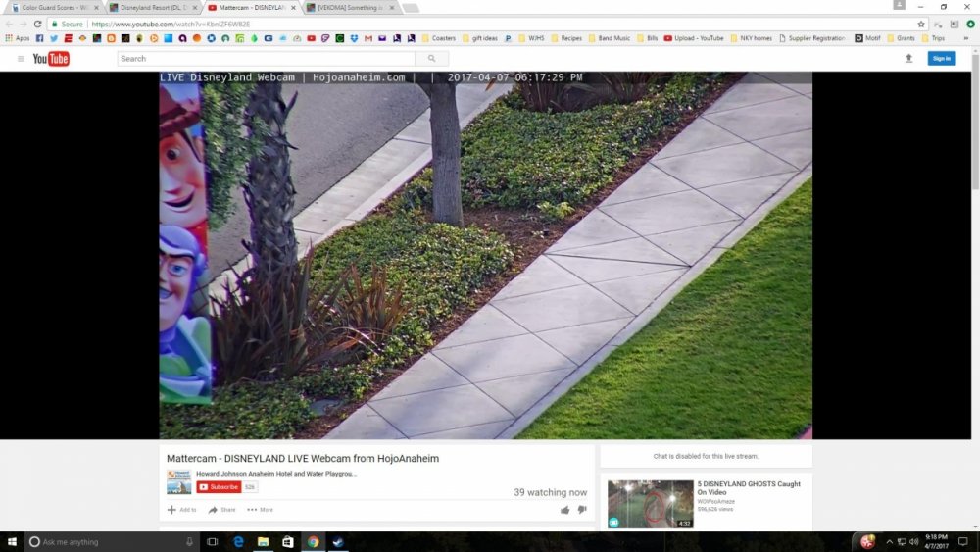This screenshot has width=980, height=552.
Task: Open the YouTube guide hamburger menu
Action: [x=21, y=59]
